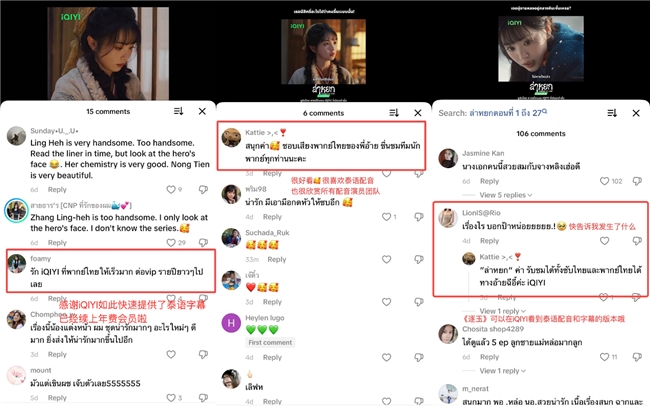Dislike Sunday•U._.U•'s comment
The image size is (650, 407).
coord(203,189)
